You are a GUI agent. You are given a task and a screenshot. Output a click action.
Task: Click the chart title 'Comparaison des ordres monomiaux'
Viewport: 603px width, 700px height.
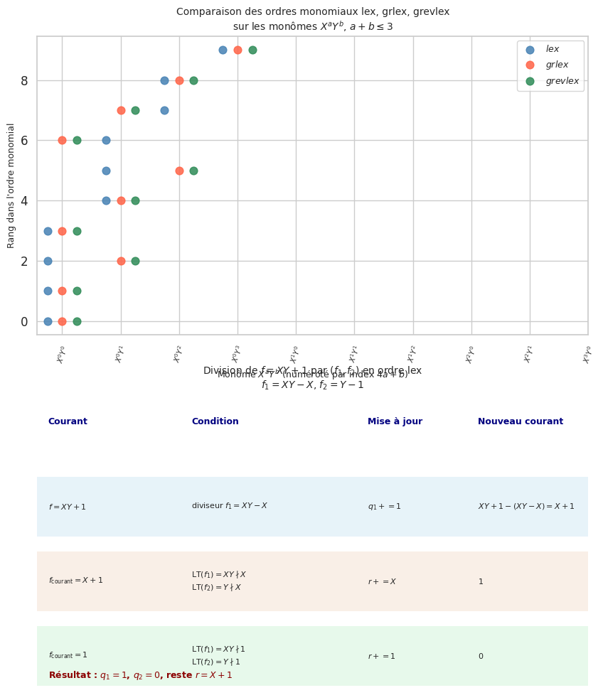pyautogui.click(x=312, y=12)
